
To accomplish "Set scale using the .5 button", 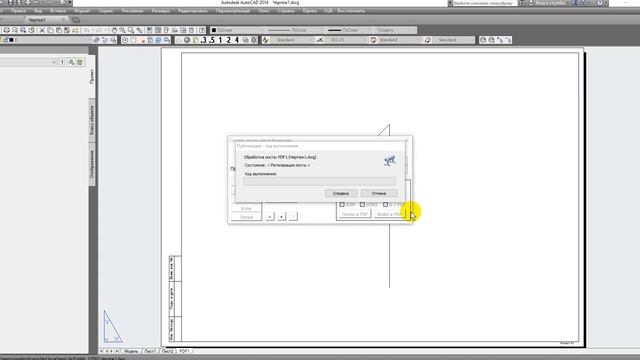I will [211, 40].
